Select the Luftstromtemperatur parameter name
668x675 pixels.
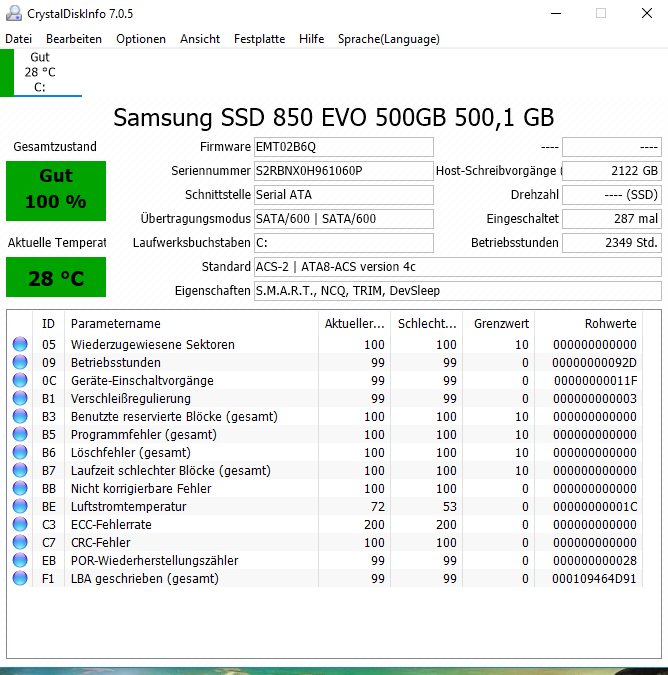point(128,507)
